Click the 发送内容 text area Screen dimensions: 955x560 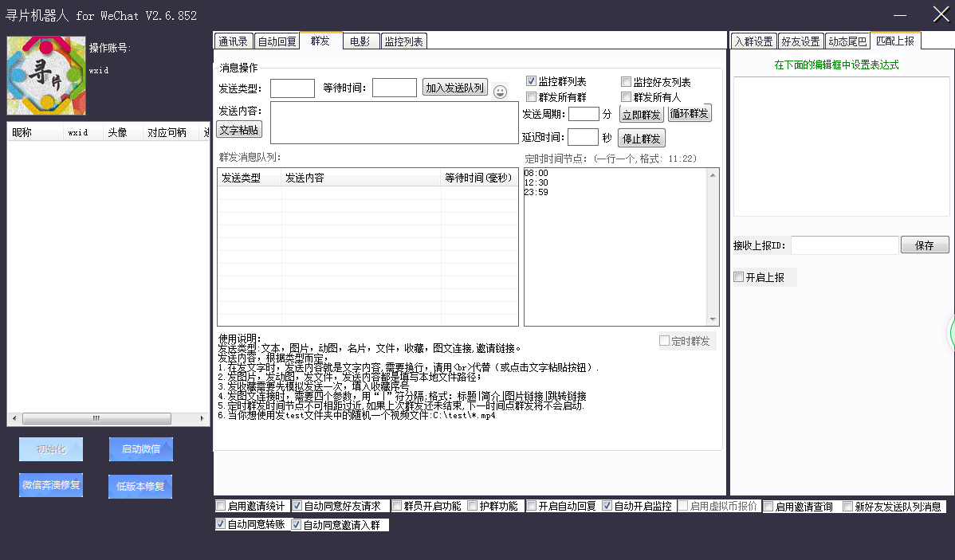tap(394, 123)
